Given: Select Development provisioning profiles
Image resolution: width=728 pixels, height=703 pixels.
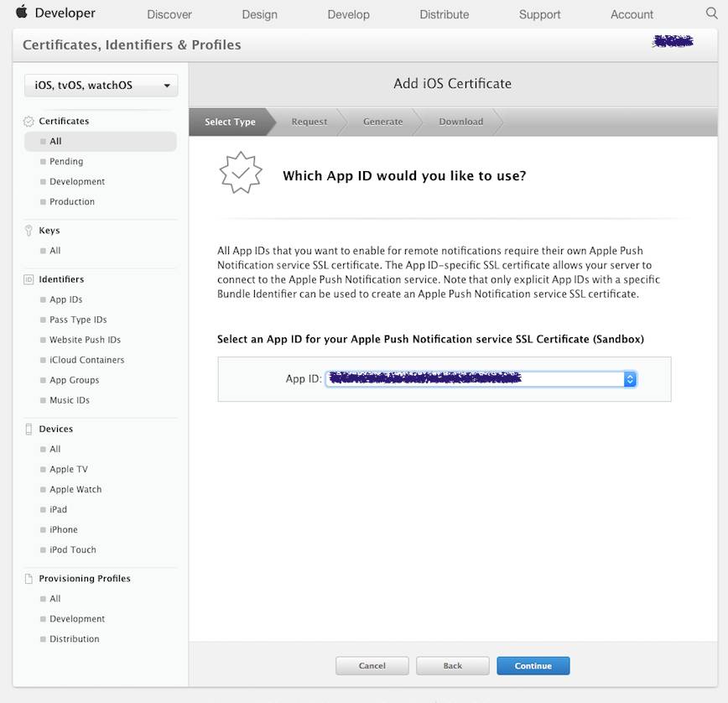Looking at the screenshot, I should click(x=77, y=619).
